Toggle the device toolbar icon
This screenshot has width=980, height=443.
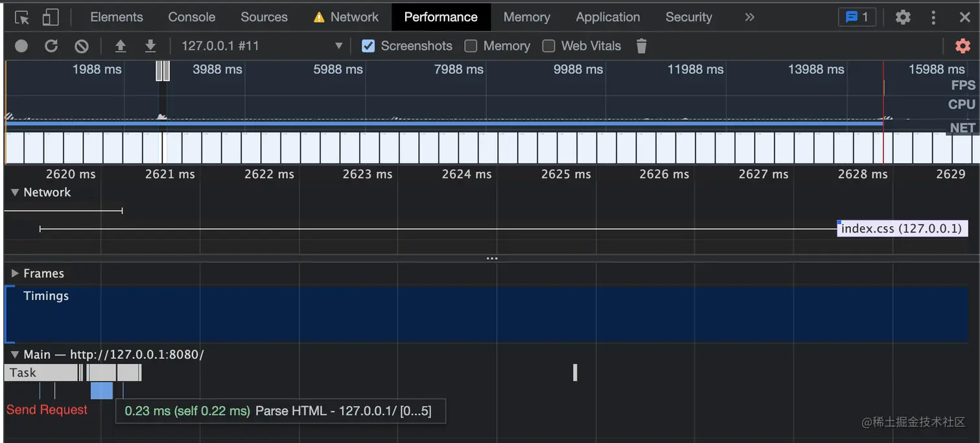pyautogui.click(x=50, y=17)
